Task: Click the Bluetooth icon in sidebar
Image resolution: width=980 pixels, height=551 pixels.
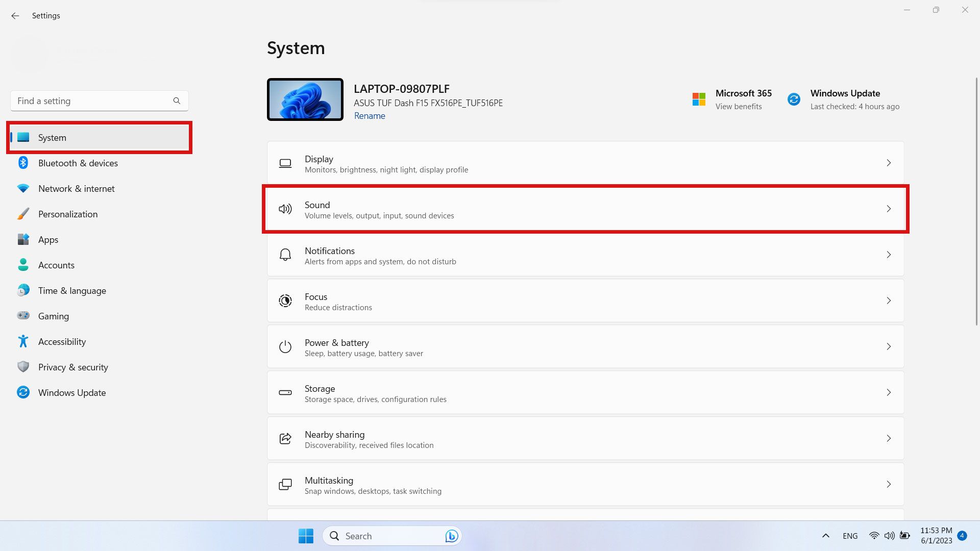Action: pyautogui.click(x=23, y=163)
